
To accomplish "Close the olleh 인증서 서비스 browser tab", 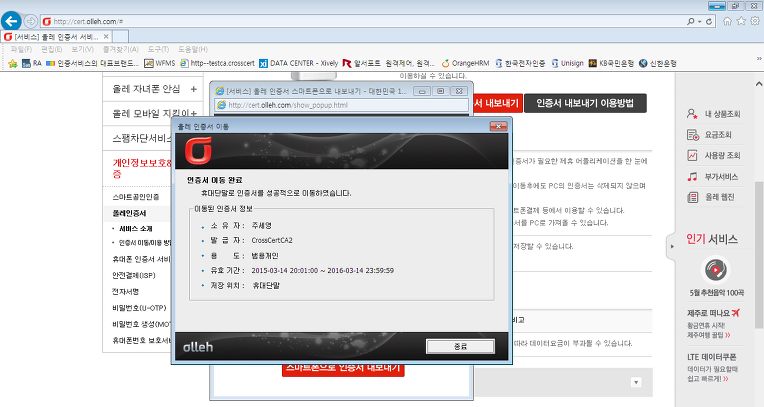I will point(106,37).
